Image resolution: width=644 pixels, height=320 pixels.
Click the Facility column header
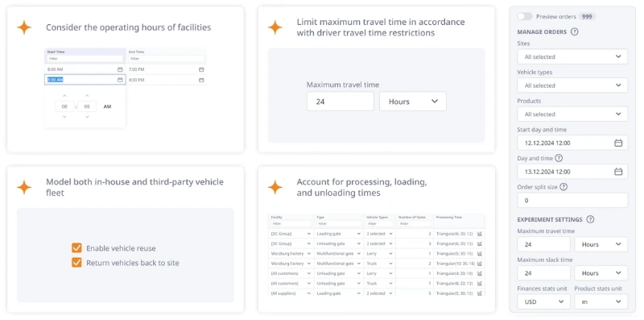pyautogui.click(x=276, y=217)
